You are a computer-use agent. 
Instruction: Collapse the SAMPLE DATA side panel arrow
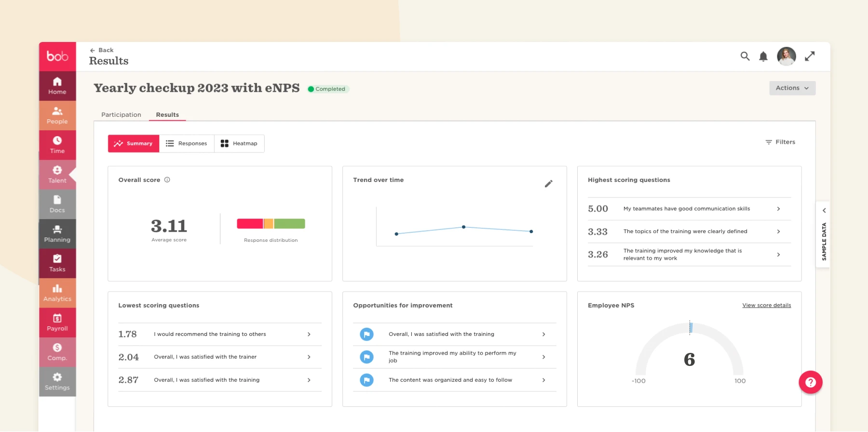tap(824, 210)
